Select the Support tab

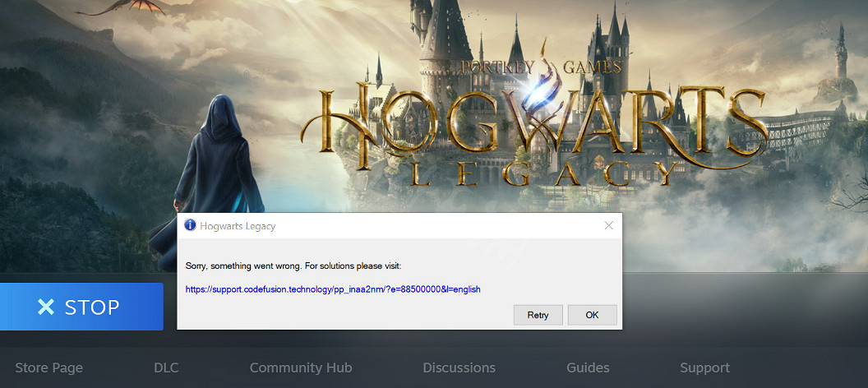tap(704, 367)
